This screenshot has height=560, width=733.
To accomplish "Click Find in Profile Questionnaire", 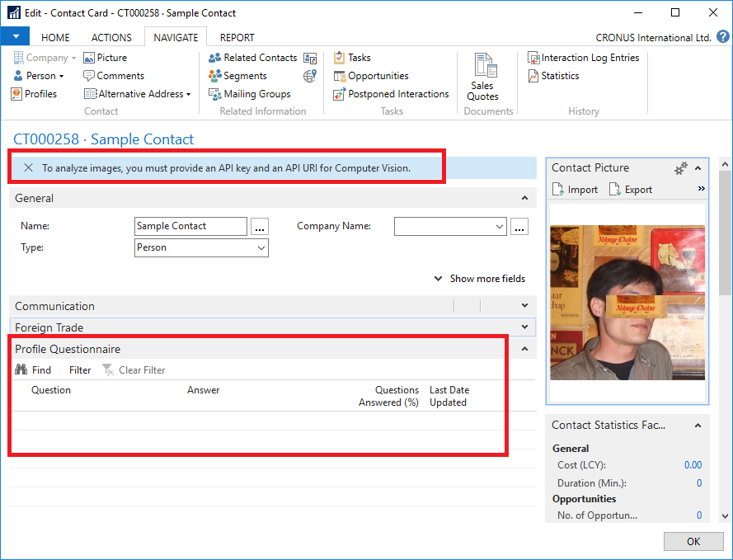I will [33, 370].
